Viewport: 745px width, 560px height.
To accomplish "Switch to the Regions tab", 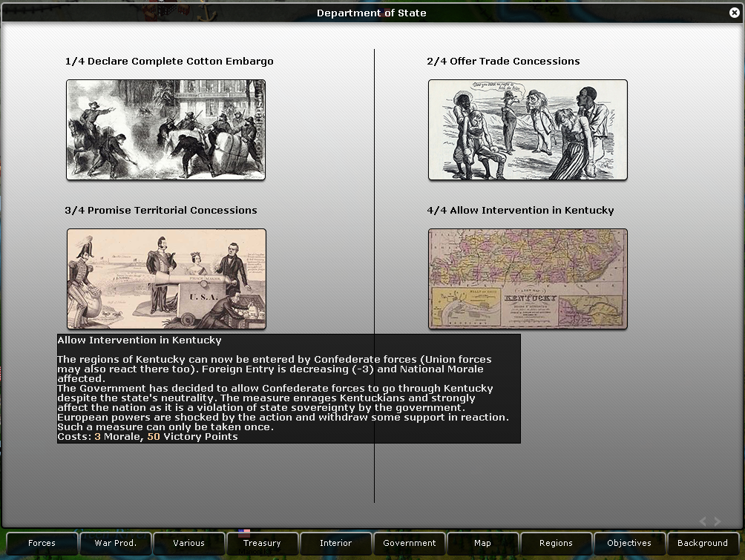I will (x=556, y=543).
